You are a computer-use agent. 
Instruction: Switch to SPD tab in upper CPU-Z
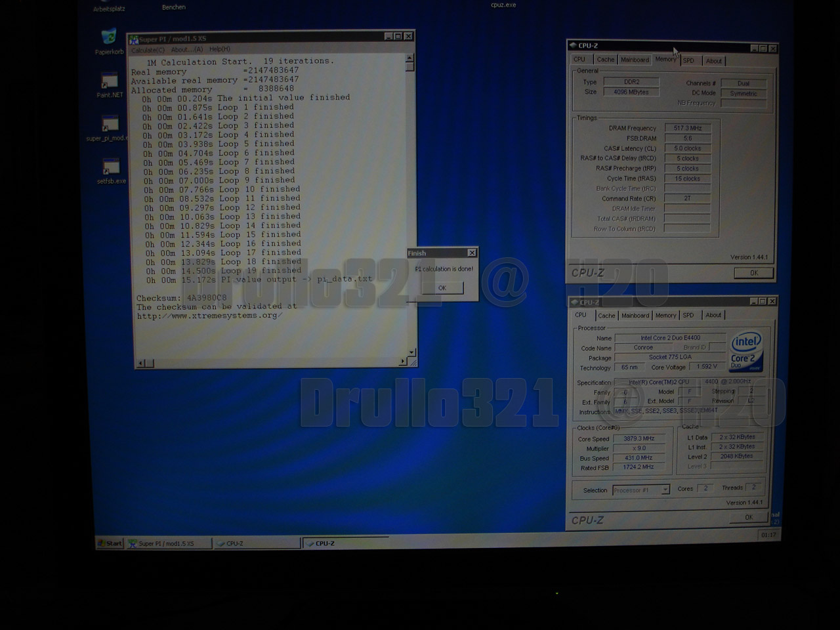click(688, 60)
